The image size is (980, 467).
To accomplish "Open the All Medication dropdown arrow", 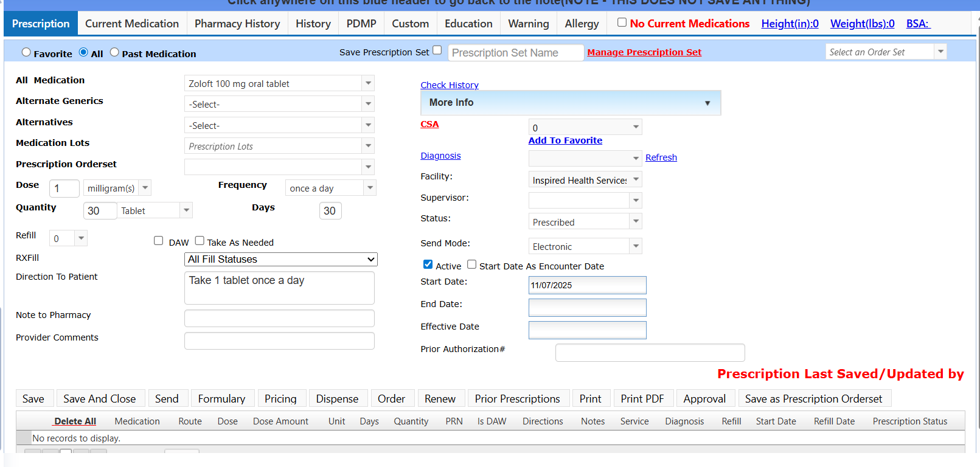I will pos(368,83).
